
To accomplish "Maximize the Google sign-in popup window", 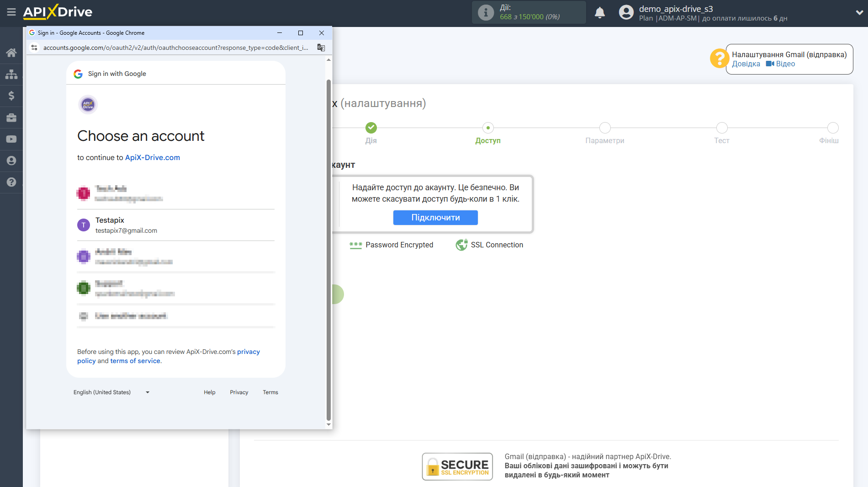I will 301,33.
